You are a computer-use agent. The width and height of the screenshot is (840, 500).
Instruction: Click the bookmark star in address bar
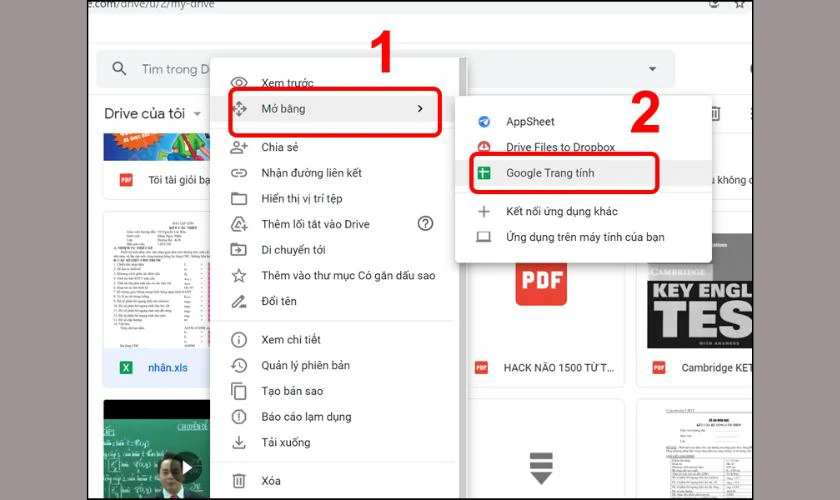(x=739, y=4)
